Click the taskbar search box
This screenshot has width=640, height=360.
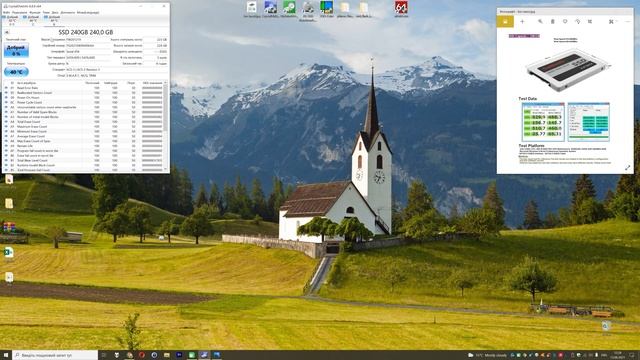pyautogui.click(x=55, y=355)
